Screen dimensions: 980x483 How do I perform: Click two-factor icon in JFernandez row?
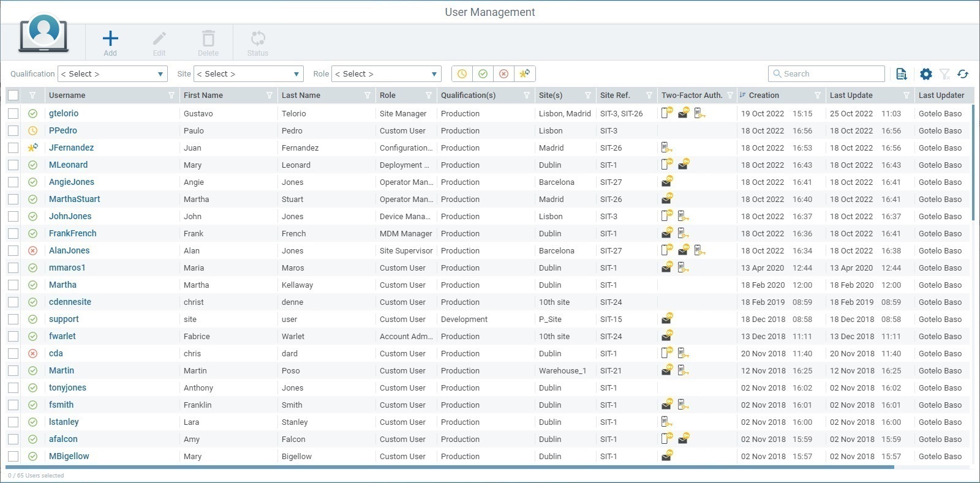tap(666, 147)
